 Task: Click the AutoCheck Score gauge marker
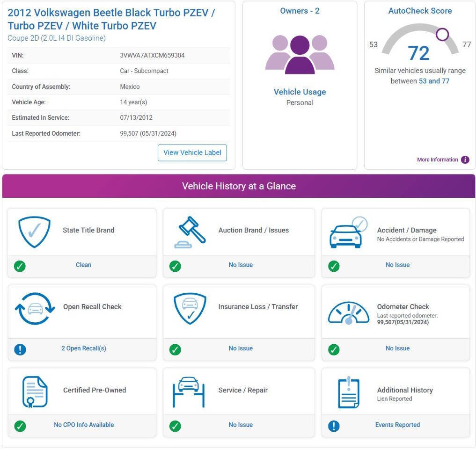point(442,34)
